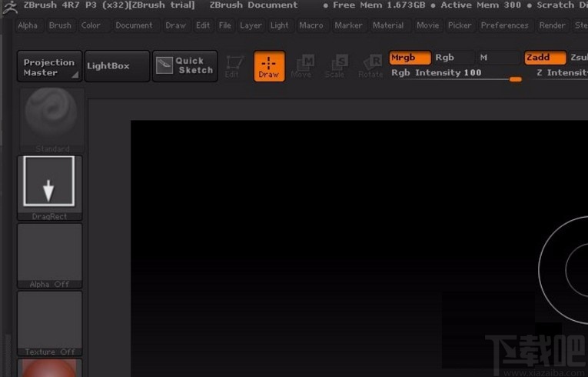Open the Picker menu
This screenshot has height=377, width=588.
coord(460,25)
